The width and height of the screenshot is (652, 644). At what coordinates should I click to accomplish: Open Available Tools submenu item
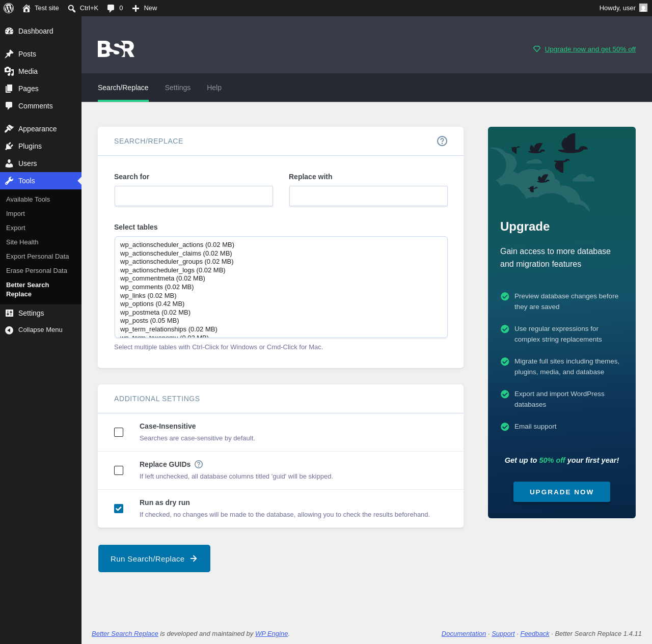click(x=41, y=200)
